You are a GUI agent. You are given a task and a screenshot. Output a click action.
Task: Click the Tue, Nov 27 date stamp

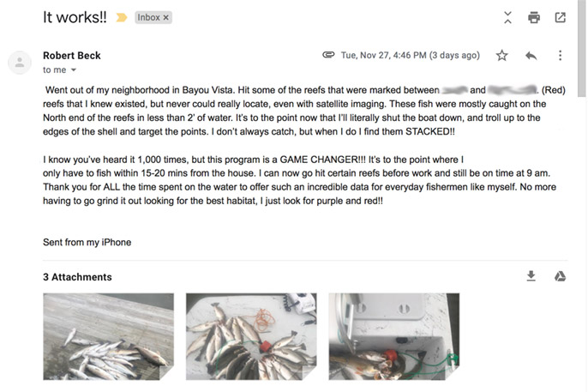point(410,56)
